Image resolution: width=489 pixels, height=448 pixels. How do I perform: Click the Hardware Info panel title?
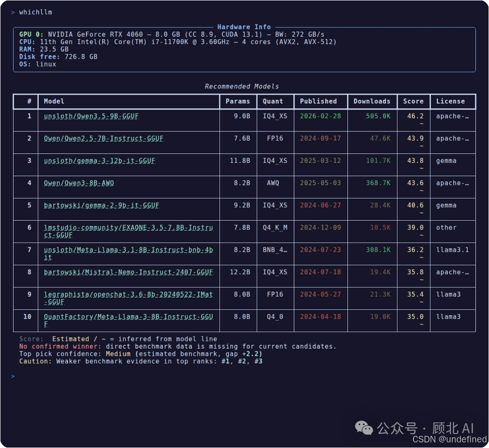point(244,27)
